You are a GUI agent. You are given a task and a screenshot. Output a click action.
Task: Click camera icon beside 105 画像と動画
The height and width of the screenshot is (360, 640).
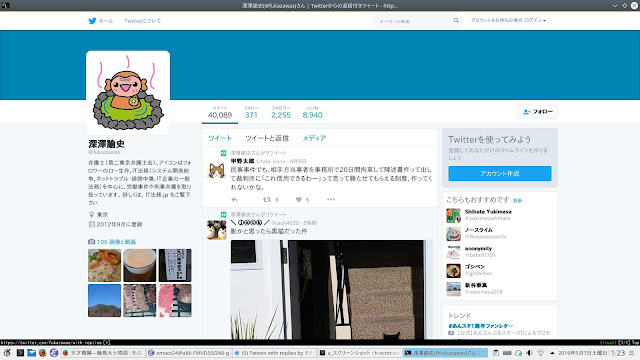pos(91,242)
